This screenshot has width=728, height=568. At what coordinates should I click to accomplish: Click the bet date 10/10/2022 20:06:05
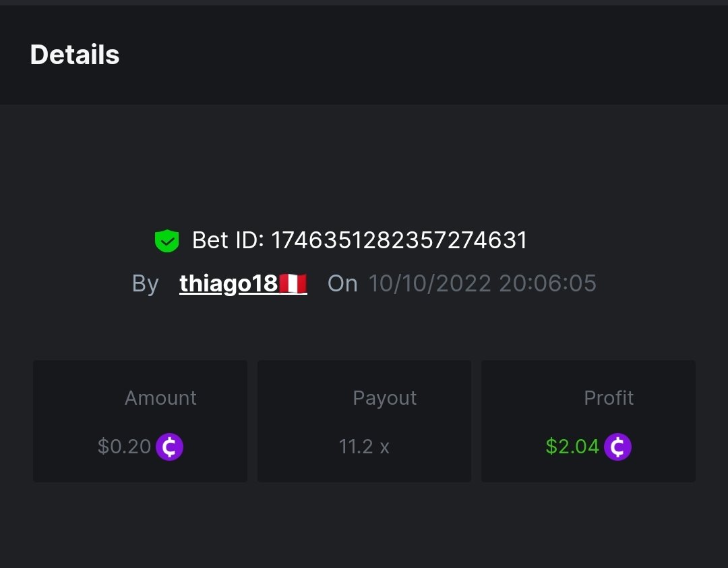pyautogui.click(x=482, y=283)
